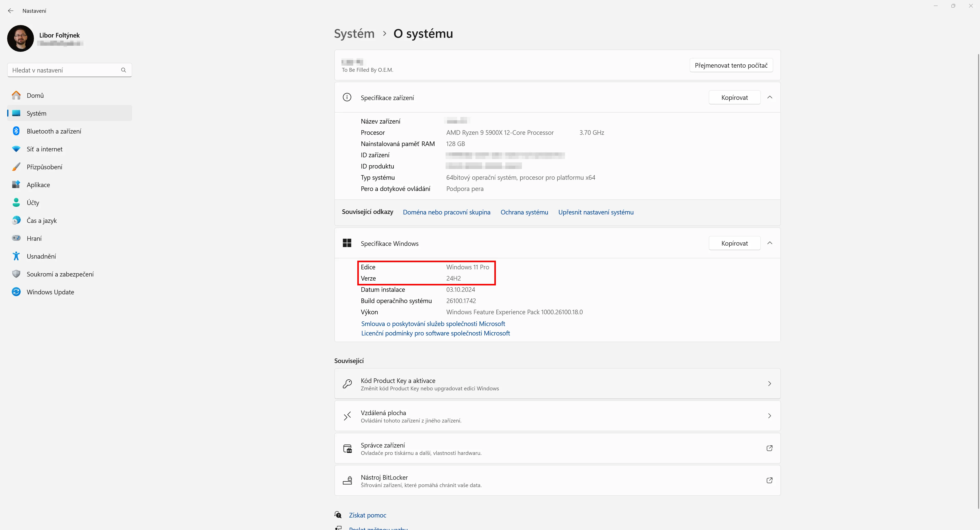The image size is (980, 530).
Task: Click install date 03.10.2024
Action: tap(460, 290)
